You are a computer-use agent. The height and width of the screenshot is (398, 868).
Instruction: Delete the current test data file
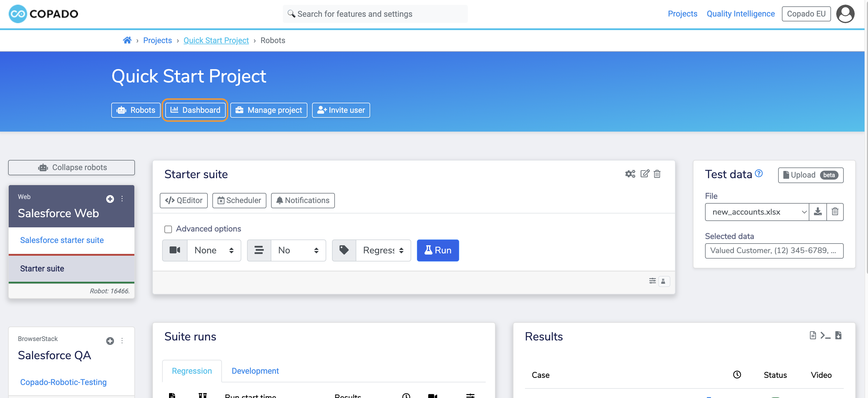[836, 211]
